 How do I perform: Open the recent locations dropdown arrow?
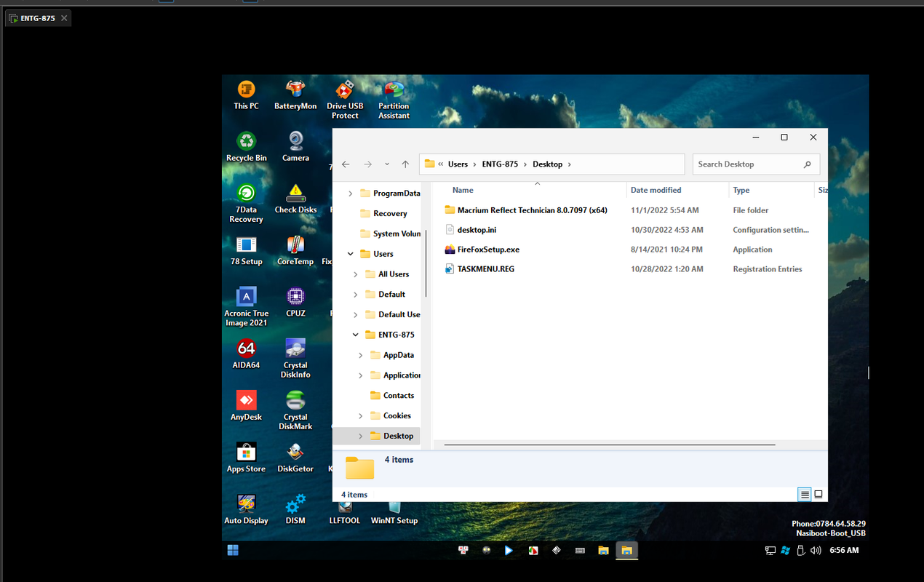(x=387, y=164)
